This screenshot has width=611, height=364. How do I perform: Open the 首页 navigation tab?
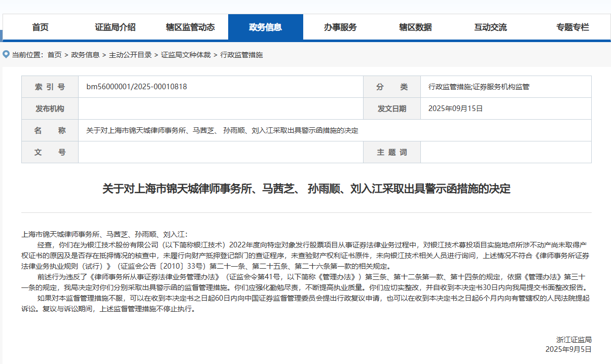pos(41,27)
